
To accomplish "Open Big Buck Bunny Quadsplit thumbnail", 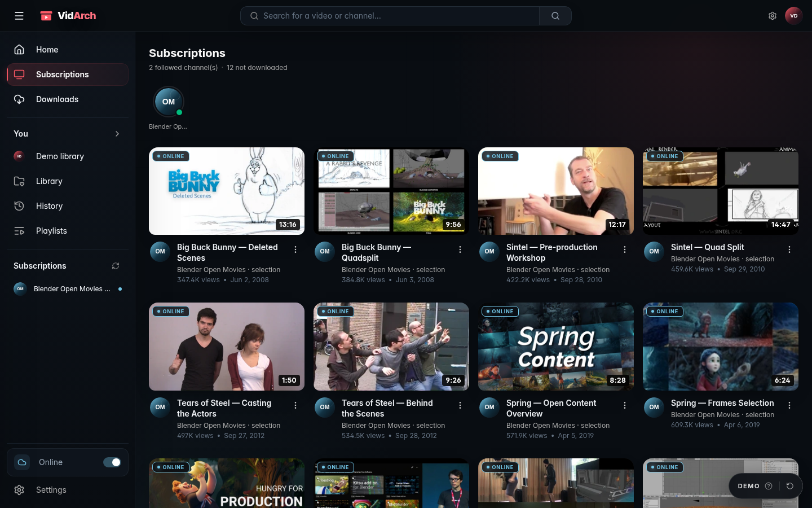I will pos(391,191).
